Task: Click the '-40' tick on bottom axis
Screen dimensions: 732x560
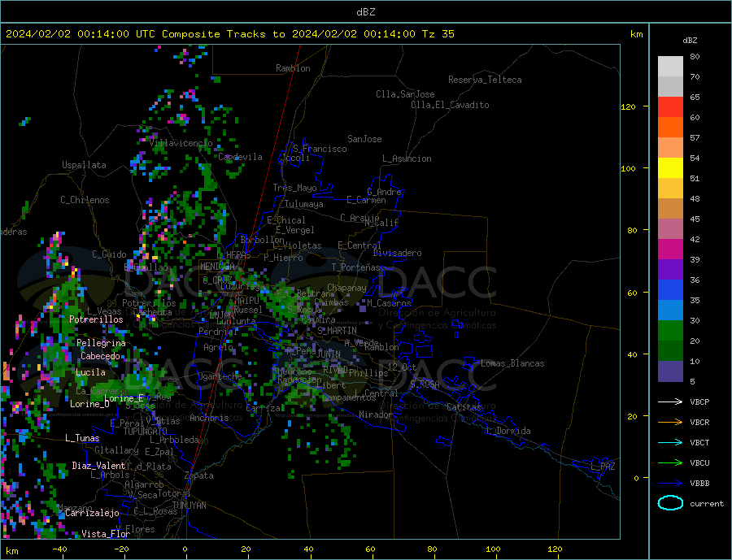Action: point(59,549)
